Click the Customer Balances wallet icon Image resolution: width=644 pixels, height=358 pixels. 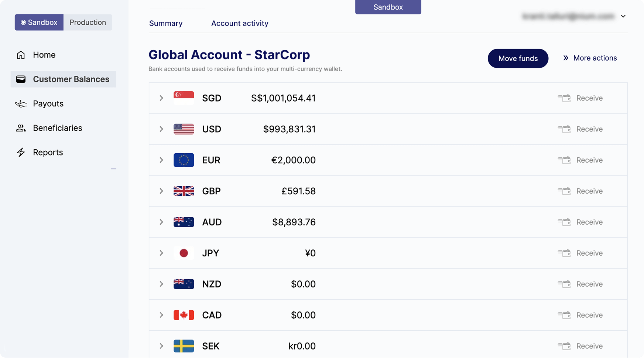(21, 79)
